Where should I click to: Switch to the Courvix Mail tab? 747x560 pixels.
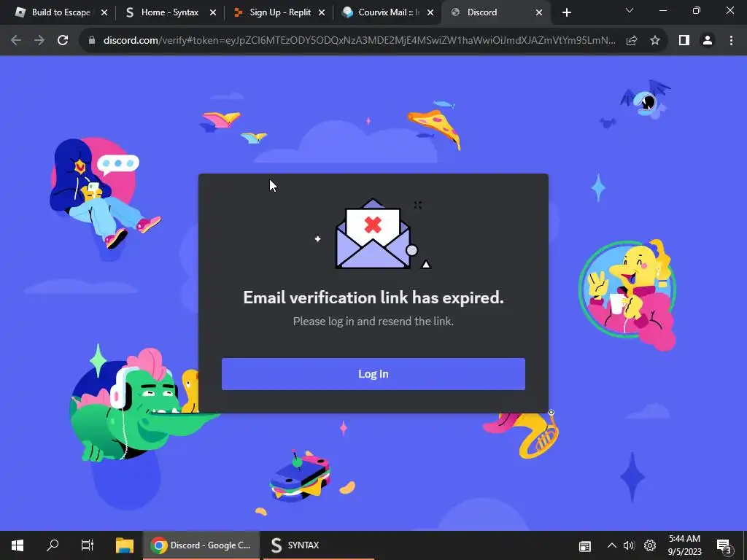(387, 12)
